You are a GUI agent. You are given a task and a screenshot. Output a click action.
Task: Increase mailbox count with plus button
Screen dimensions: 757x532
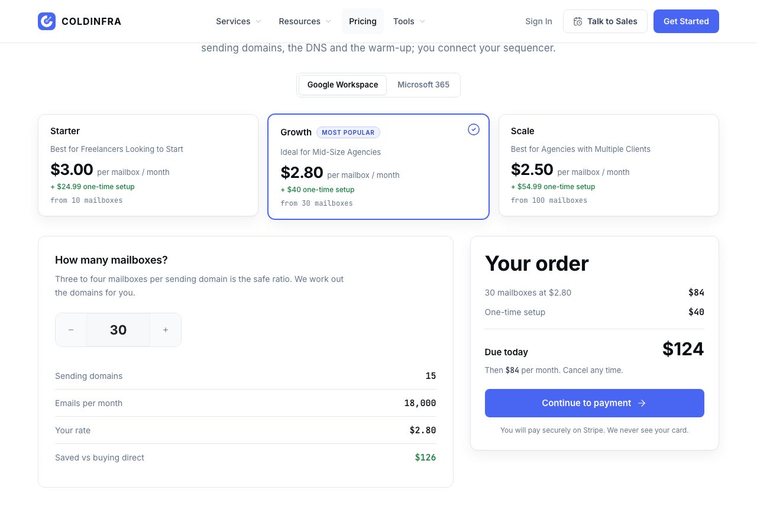tap(166, 330)
